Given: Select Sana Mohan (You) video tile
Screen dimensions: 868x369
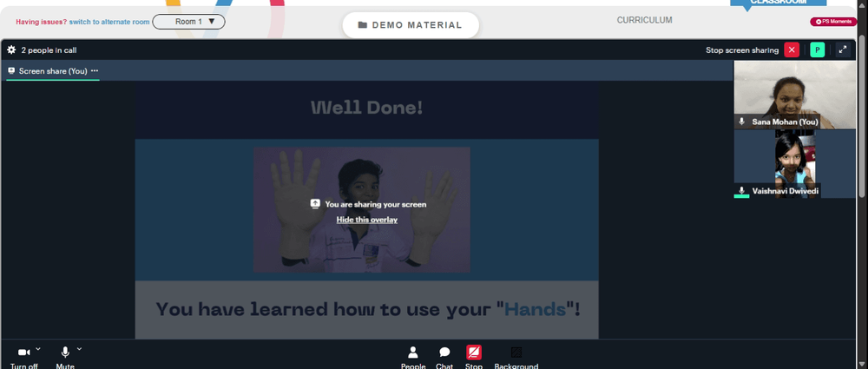Looking at the screenshot, I should (794, 95).
